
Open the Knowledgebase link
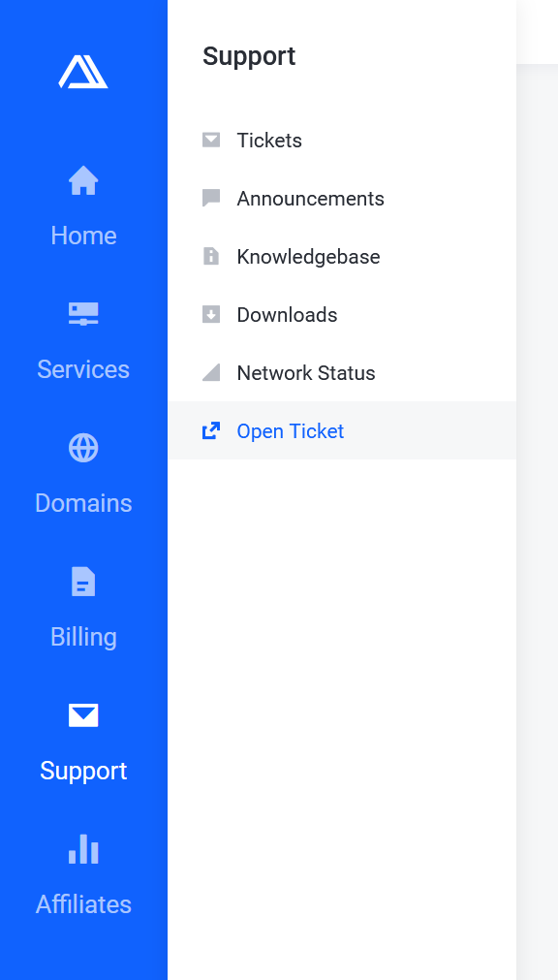tap(342, 256)
